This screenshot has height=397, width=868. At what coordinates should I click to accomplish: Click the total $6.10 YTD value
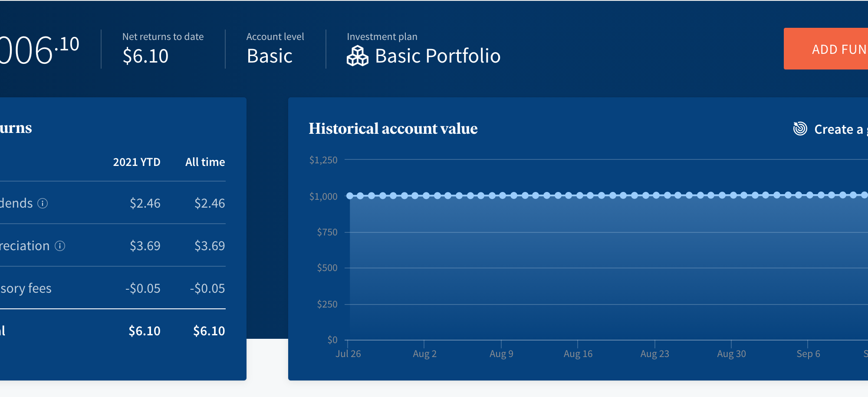click(145, 331)
